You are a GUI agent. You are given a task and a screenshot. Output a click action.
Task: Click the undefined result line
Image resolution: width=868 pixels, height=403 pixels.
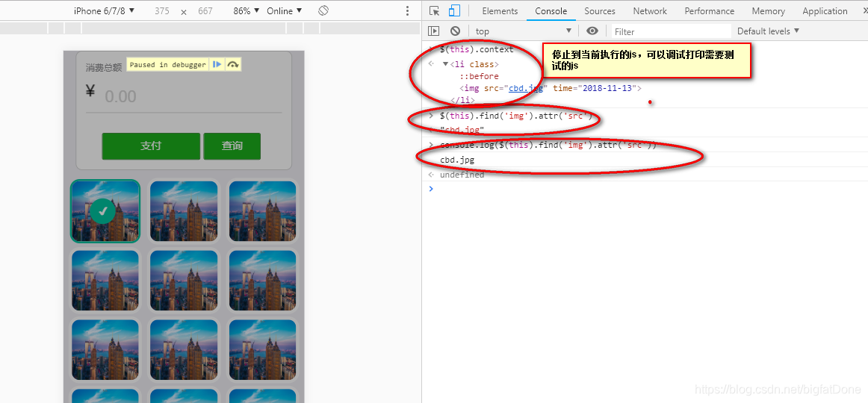pyautogui.click(x=462, y=175)
